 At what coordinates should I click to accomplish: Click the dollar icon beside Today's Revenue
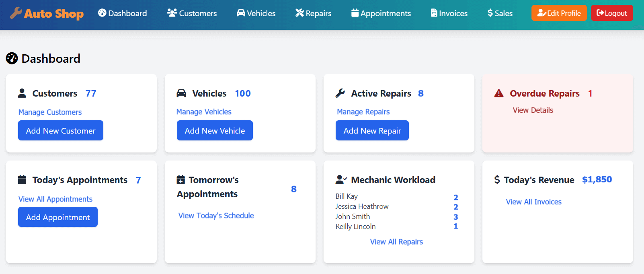(497, 180)
